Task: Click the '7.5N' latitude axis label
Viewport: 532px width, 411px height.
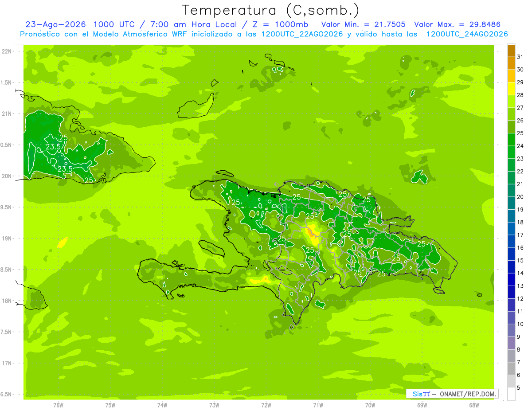Action: click(x=7, y=332)
